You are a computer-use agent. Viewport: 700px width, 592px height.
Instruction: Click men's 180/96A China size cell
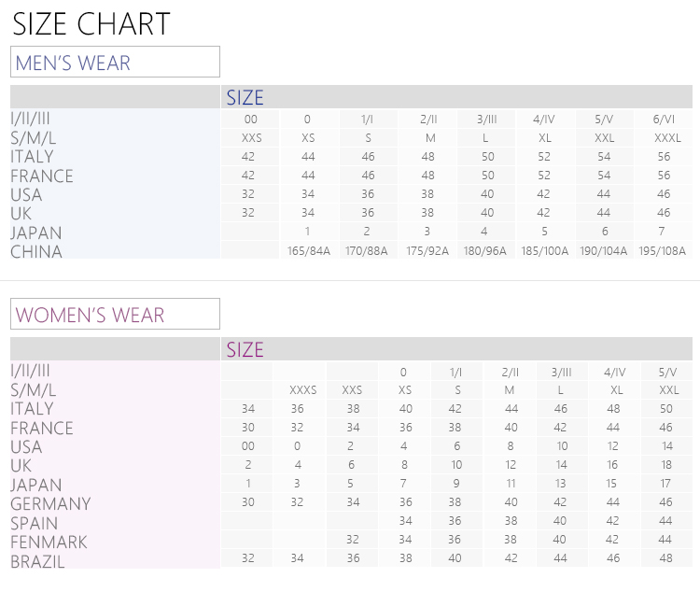pyautogui.click(x=484, y=250)
